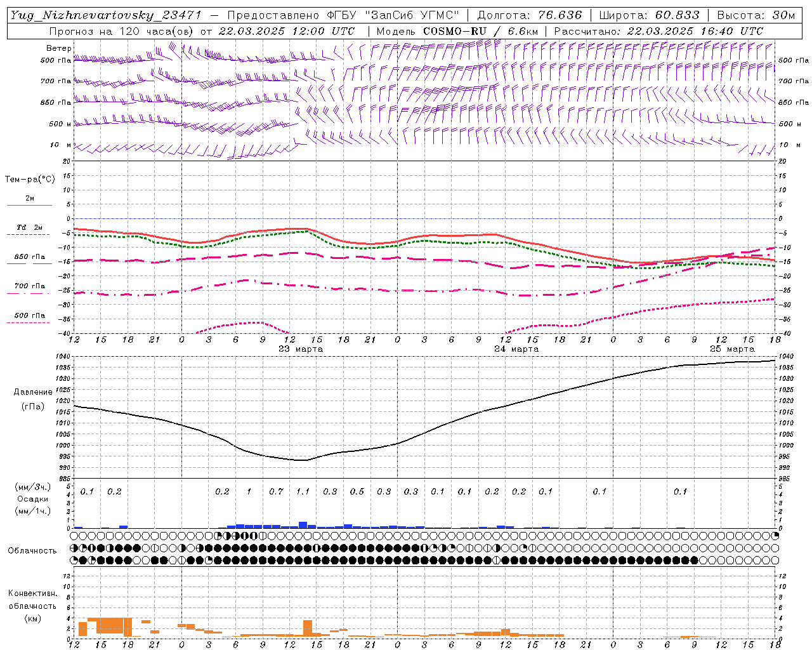Click the Td 2м dew point legend entry
The height and width of the screenshot is (650, 812).
[30, 227]
